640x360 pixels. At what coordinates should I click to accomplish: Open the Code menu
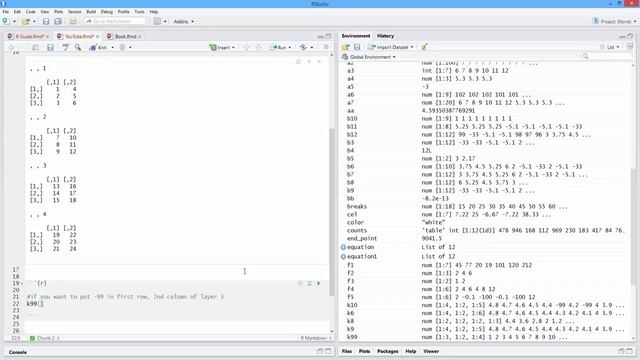(x=31, y=12)
